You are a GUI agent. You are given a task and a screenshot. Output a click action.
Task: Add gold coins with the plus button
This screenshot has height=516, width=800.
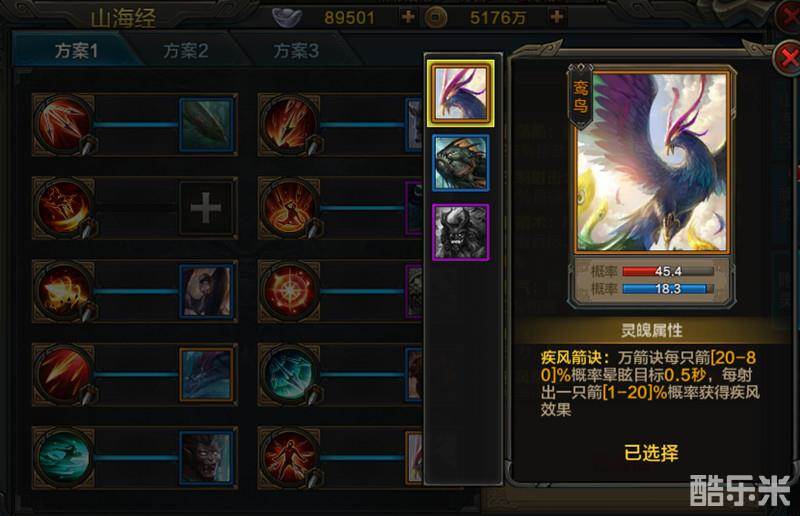click(x=557, y=17)
